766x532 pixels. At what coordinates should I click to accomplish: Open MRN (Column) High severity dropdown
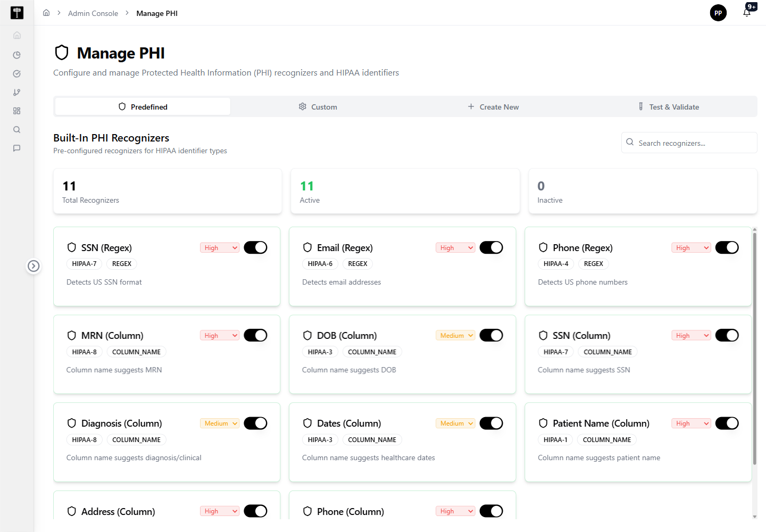pyautogui.click(x=220, y=336)
